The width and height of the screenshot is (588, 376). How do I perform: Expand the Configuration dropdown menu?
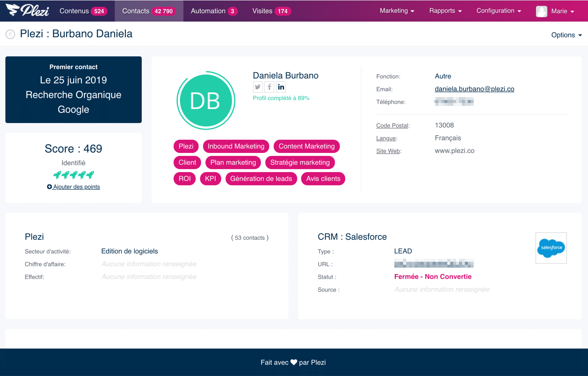pyautogui.click(x=499, y=11)
